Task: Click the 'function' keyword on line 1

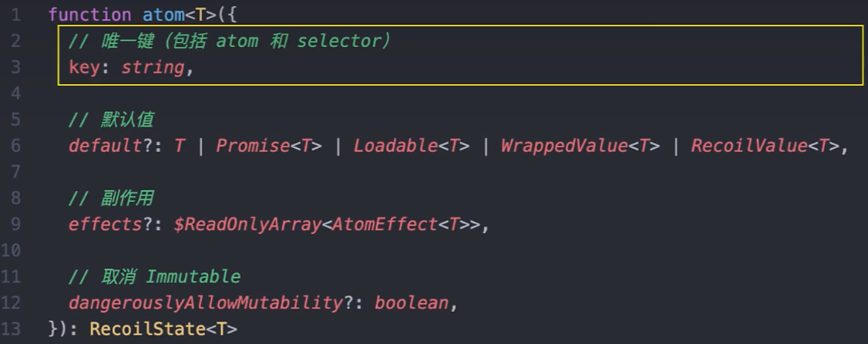Action: pyautogui.click(x=89, y=14)
